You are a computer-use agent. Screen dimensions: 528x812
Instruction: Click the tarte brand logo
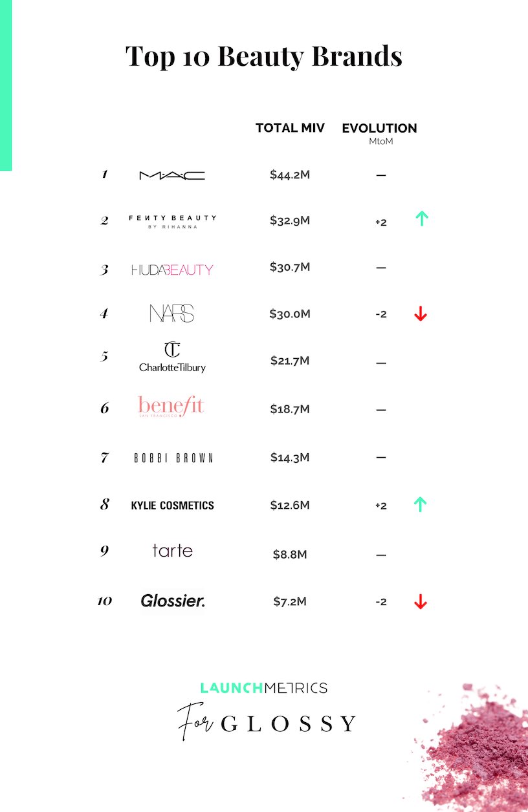pos(173,551)
